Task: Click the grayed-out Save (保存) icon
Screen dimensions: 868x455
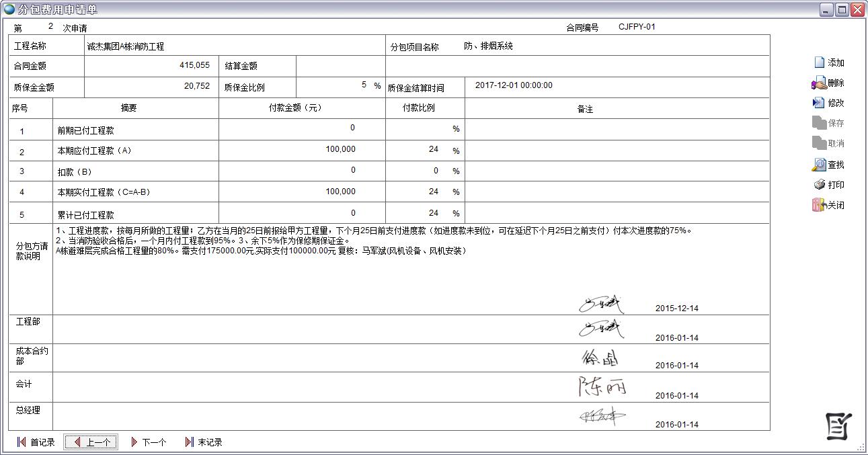Action: pyautogui.click(x=819, y=123)
